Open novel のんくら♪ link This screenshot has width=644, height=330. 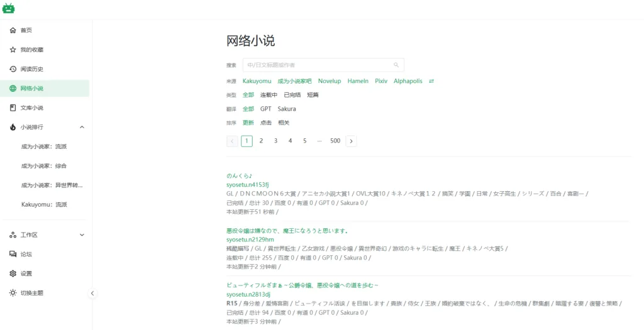click(239, 176)
